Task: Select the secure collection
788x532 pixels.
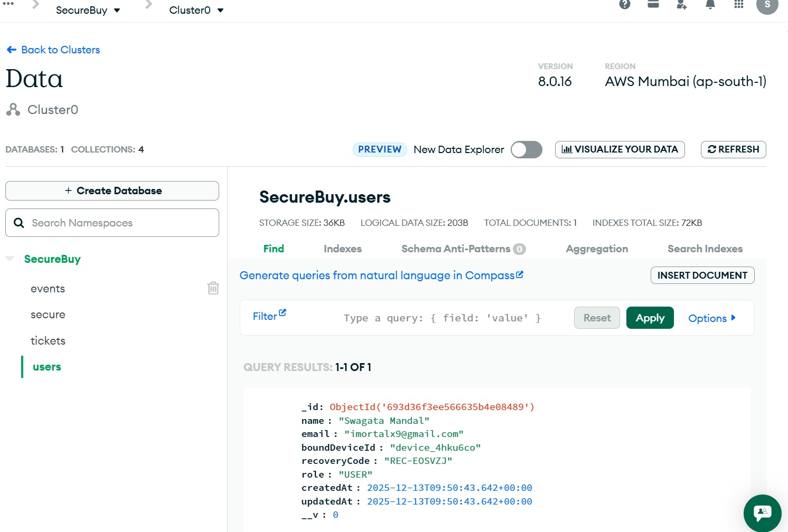Action: click(x=48, y=315)
